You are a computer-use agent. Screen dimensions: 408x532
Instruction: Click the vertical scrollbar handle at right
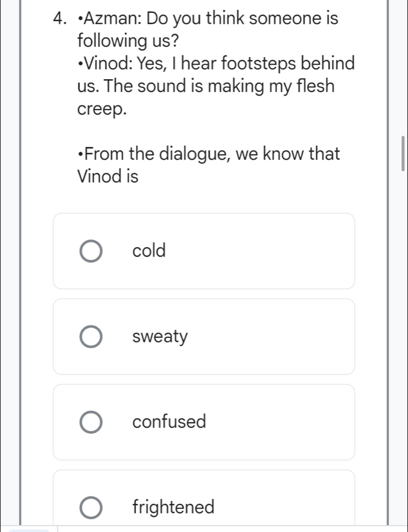click(x=402, y=153)
